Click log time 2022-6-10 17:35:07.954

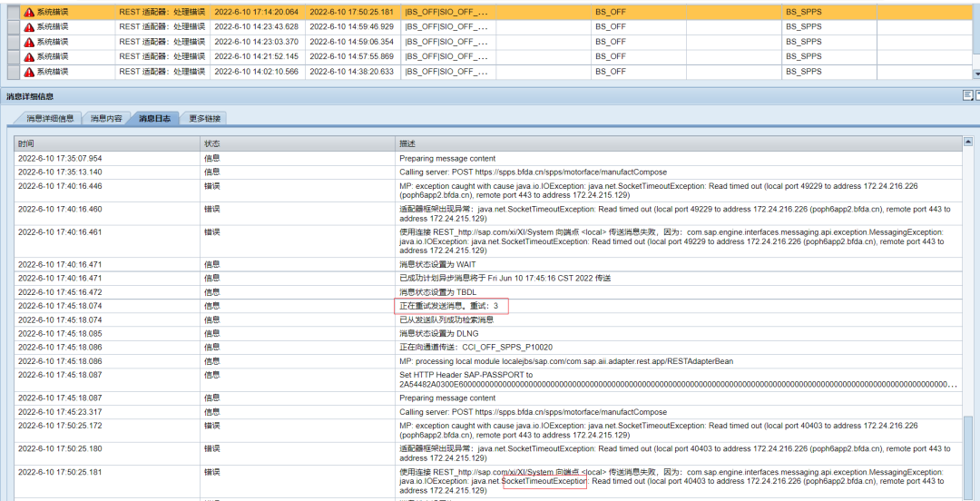(59, 159)
